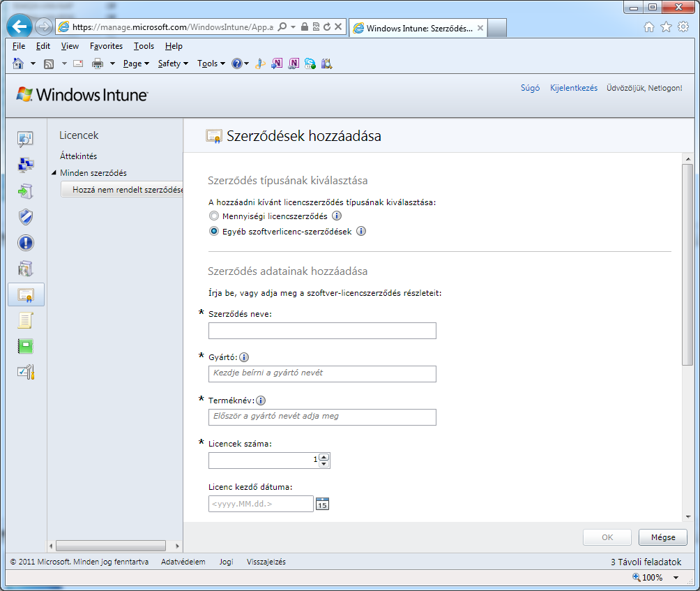Open the command bar Tools dropdown
This screenshot has height=591, width=700.
click(211, 63)
